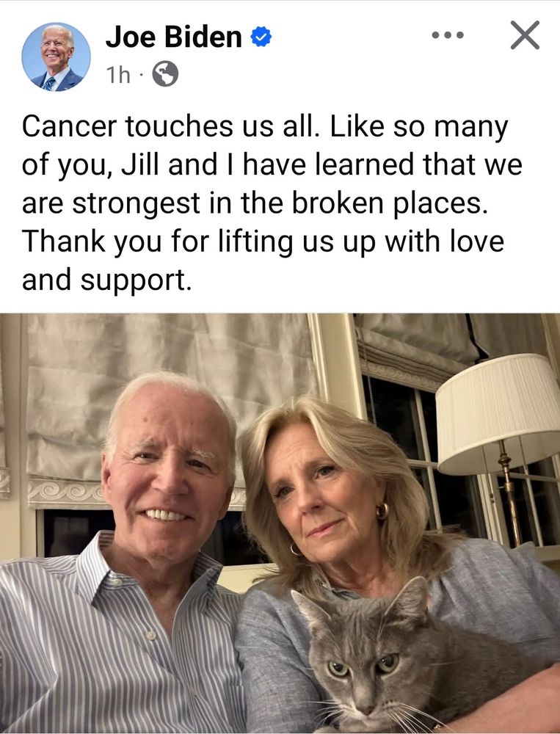The height and width of the screenshot is (734, 560).
Task: Click the globe public audience icon
Action: tap(165, 74)
